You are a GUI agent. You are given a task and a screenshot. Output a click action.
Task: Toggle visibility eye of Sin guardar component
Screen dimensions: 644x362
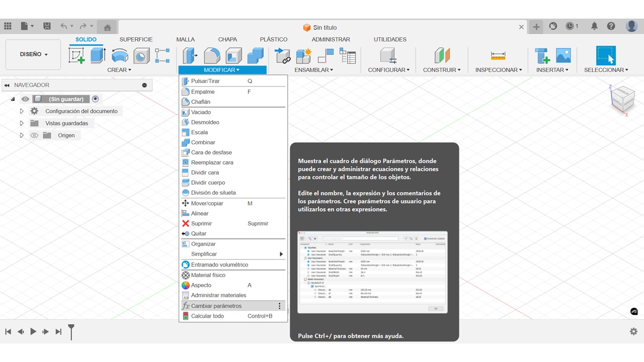click(x=25, y=99)
